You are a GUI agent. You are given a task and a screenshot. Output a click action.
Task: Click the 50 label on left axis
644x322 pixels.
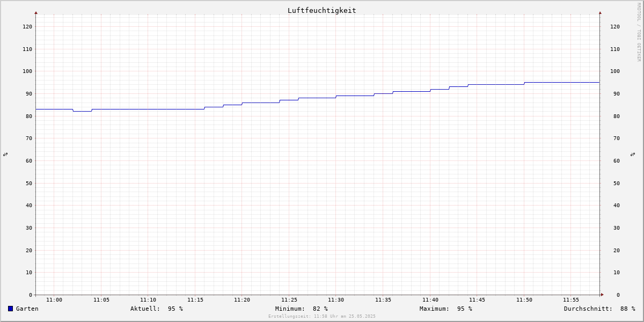[x=29, y=183]
